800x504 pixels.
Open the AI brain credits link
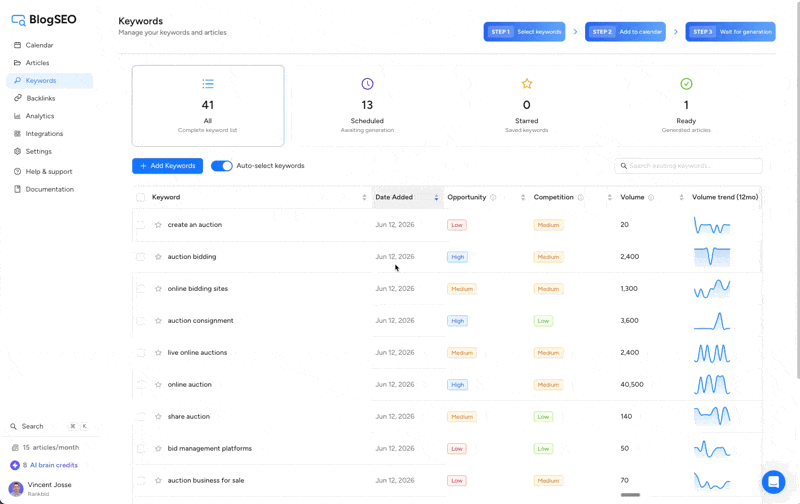(54, 465)
